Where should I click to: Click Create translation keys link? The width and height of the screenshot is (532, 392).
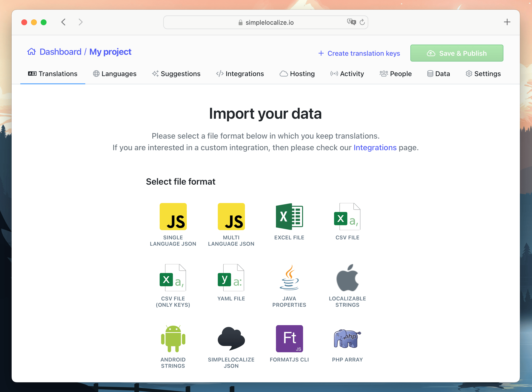(359, 53)
